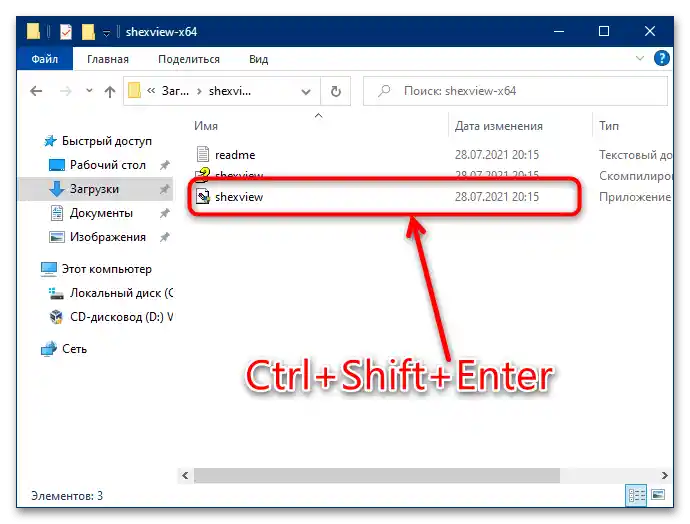Click Приложение type of shexview
690x524 pixels.
coord(635,197)
